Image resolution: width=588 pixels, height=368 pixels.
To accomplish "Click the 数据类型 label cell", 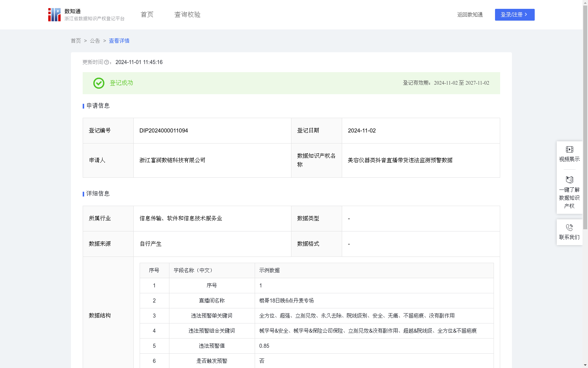I will (316, 219).
